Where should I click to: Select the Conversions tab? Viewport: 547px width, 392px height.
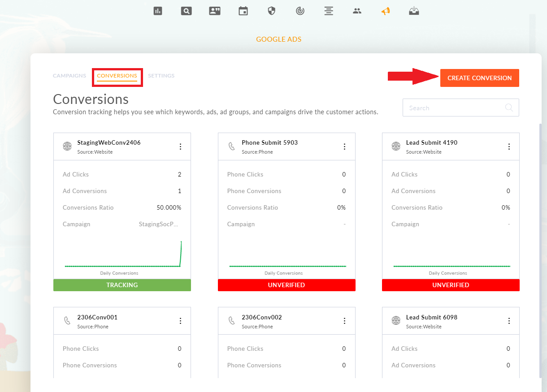pyautogui.click(x=117, y=76)
